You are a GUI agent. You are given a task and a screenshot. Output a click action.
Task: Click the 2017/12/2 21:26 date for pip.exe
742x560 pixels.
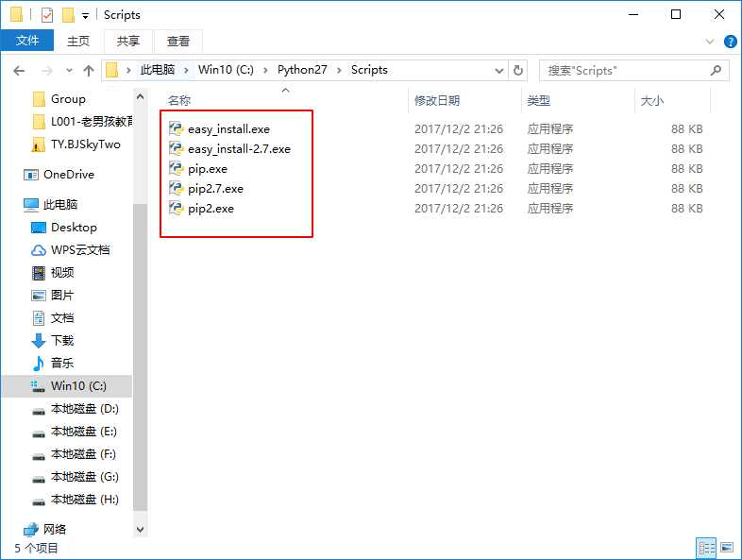coord(459,169)
